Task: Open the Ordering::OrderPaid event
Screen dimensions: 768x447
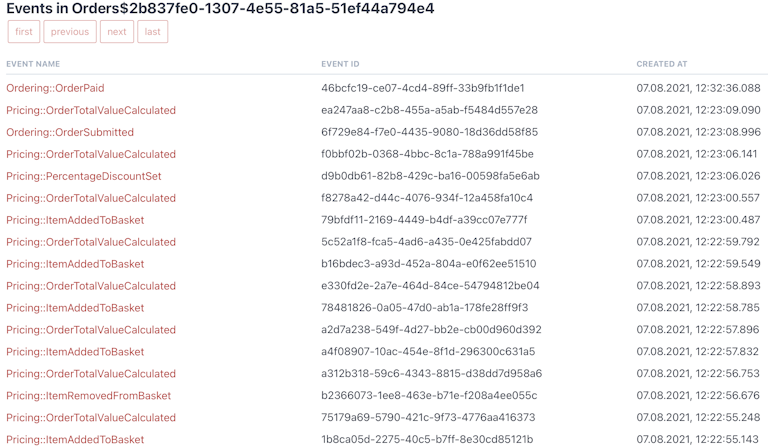Action: pos(55,88)
